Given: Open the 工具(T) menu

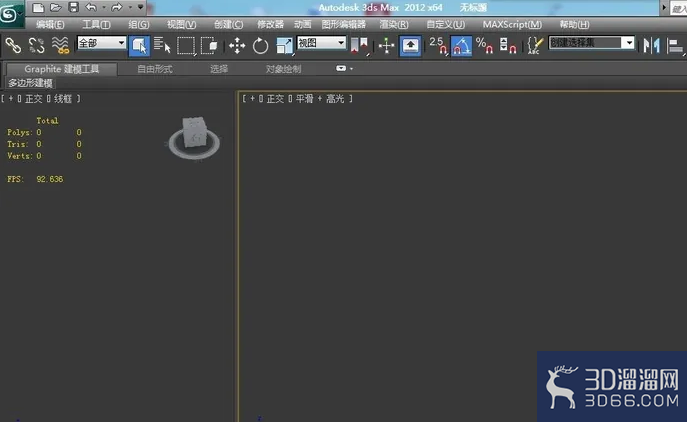Looking at the screenshot, I should (x=96, y=25).
